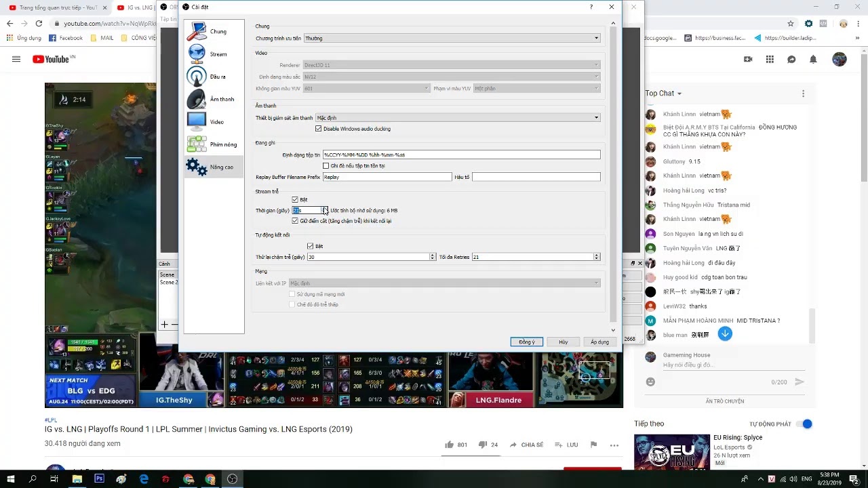868x488 pixels.
Task: Open the YouTube apps grid
Action: coord(770,59)
